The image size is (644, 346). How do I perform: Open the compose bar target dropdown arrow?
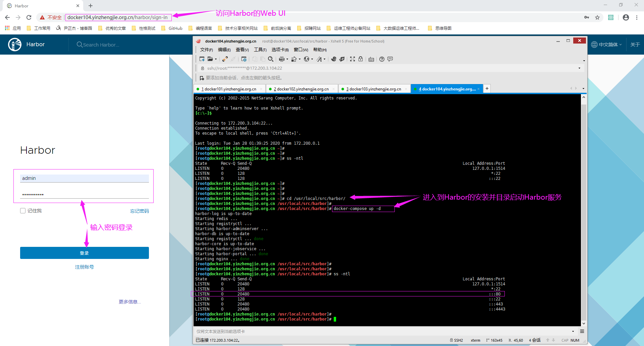(573, 331)
